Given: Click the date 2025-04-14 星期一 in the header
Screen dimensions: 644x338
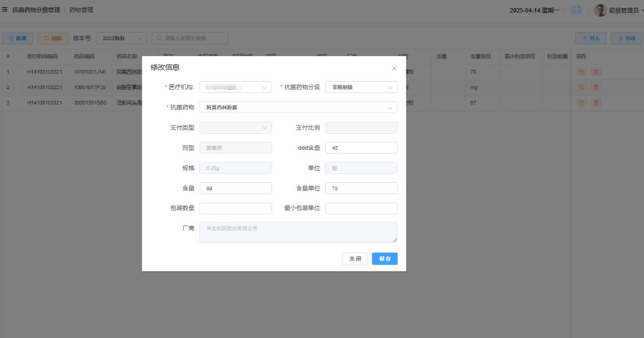Looking at the screenshot, I should 535,10.
